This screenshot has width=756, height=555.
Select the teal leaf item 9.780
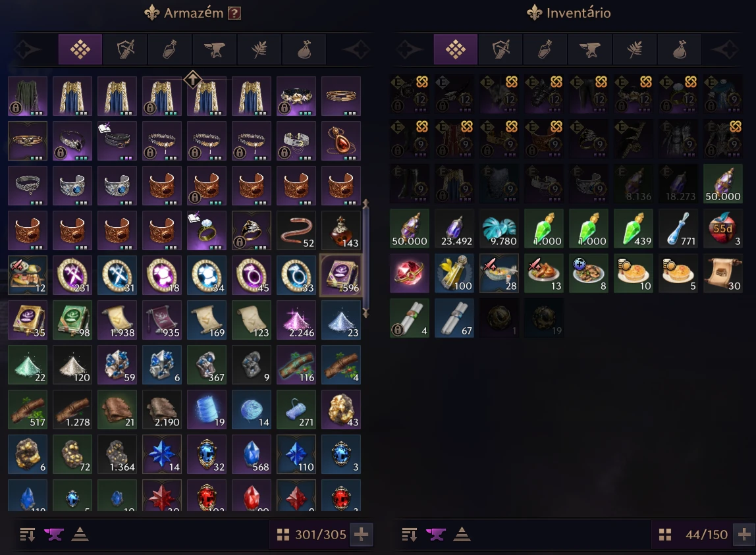tap(499, 229)
